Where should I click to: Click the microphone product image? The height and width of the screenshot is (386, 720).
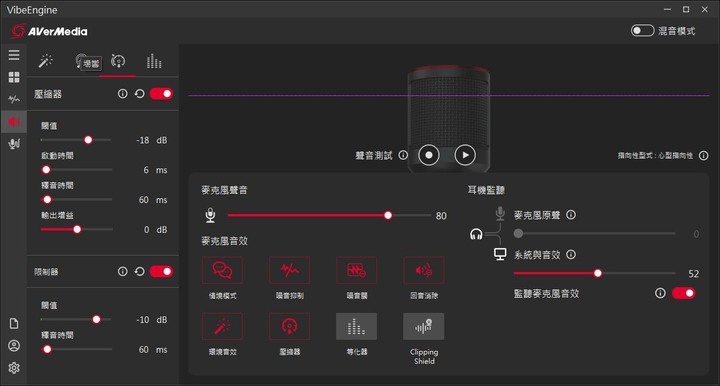click(x=449, y=118)
